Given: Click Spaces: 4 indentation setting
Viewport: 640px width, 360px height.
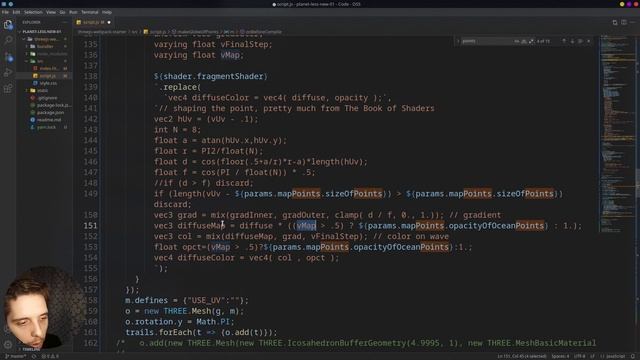Looking at the screenshot, I should tap(560, 356).
